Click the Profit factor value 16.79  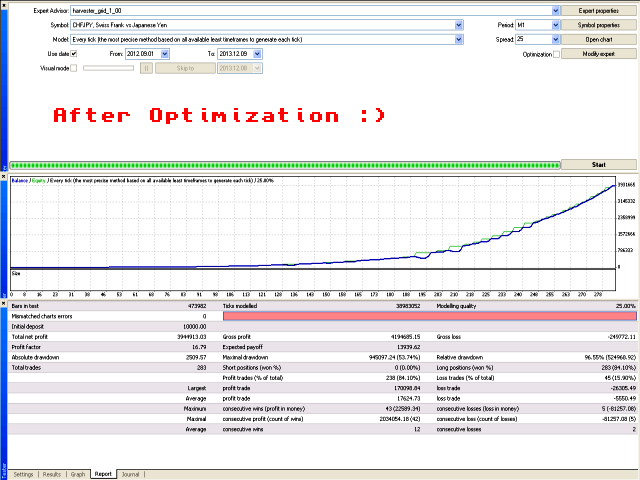[199, 347]
